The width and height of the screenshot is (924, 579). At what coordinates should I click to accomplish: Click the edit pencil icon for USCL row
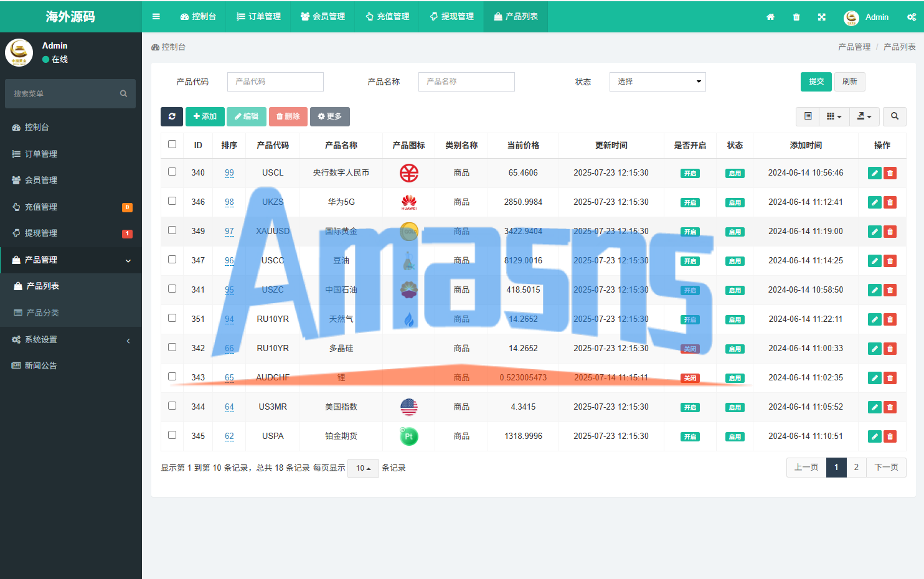(x=874, y=173)
